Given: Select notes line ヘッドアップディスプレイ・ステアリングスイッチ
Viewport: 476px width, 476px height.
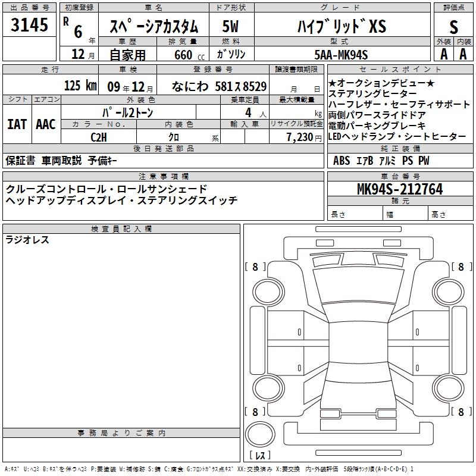Looking at the screenshot, I should click(x=121, y=200).
